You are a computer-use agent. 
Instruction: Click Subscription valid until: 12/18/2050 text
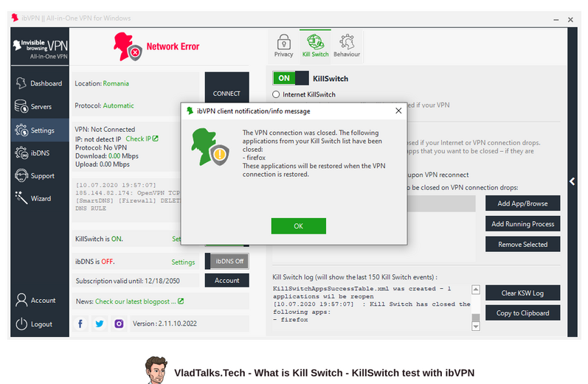coord(128,281)
